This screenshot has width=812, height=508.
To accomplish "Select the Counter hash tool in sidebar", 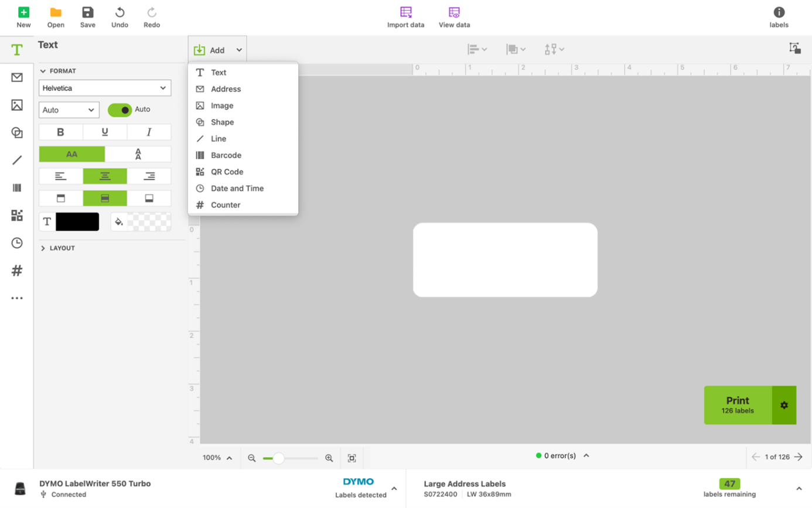I will coord(17,271).
